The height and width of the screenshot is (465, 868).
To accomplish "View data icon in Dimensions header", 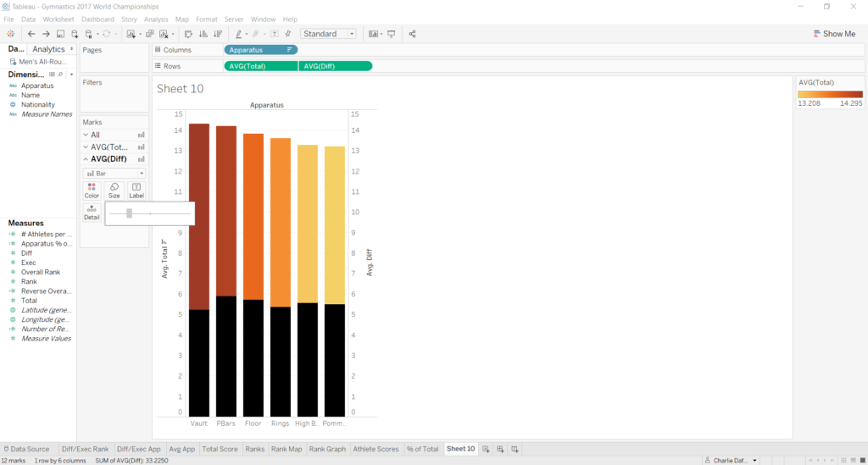I will (x=52, y=74).
